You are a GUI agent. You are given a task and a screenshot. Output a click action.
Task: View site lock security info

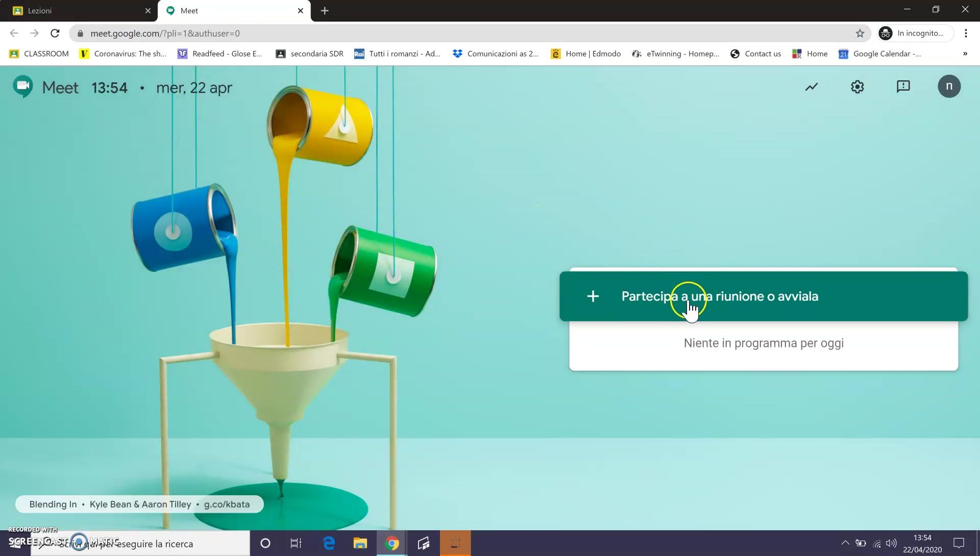[80, 33]
